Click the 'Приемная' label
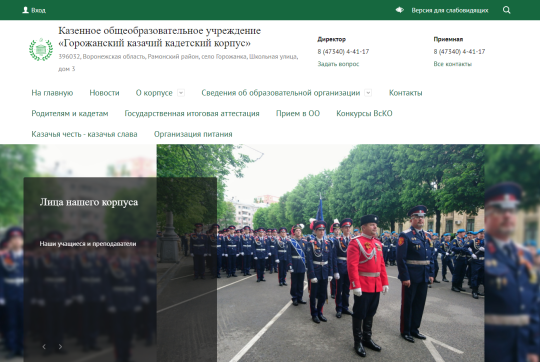This screenshot has width=540, height=362. pos(448,39)
